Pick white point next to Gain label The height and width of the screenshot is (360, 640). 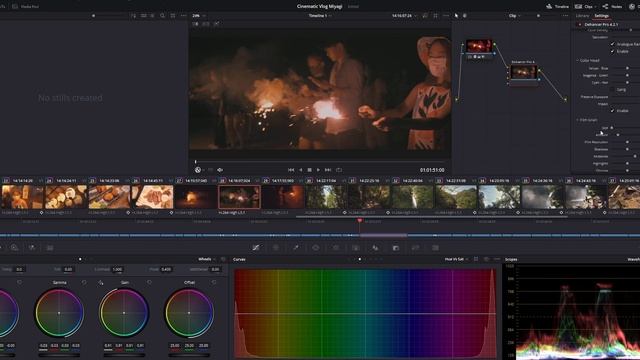click(x=101, y=282)
